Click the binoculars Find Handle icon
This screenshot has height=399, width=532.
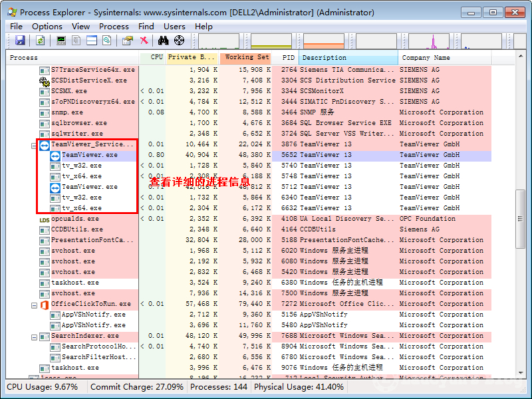[x=163, y=41]
